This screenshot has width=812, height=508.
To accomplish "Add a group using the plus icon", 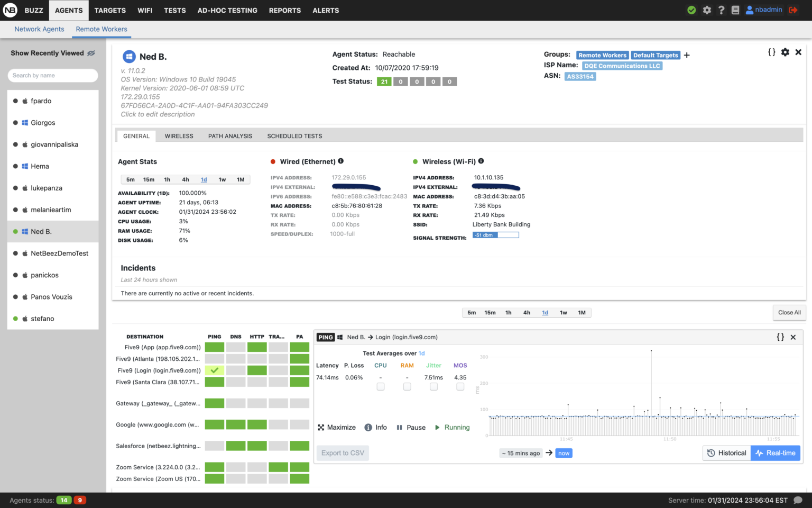I will [x=686, y=55].
